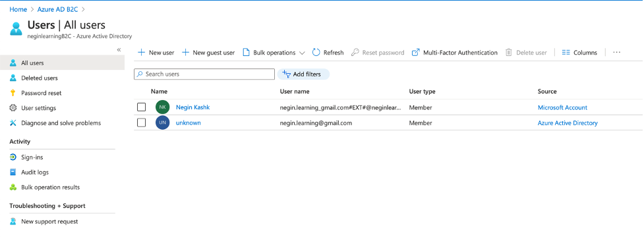Click the Source column header

tap(547, 92)
